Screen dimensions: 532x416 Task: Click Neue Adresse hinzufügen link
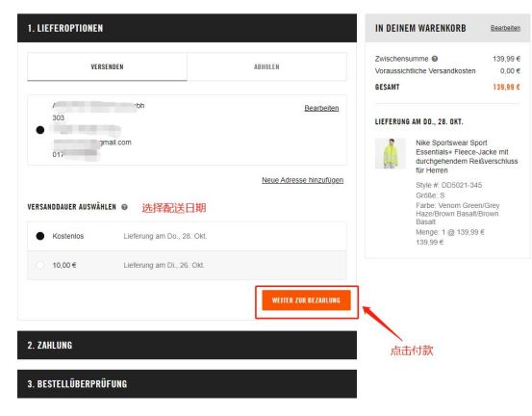tap(302, 180)
